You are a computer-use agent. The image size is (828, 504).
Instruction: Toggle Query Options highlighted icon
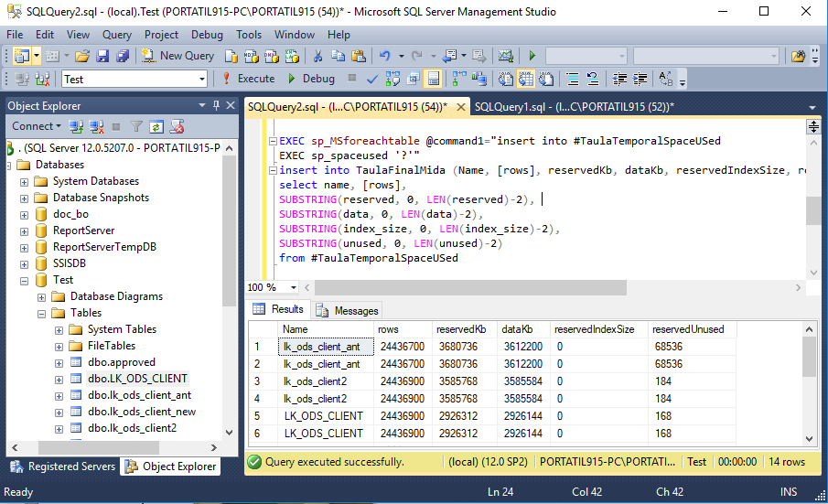click(433, 80)
